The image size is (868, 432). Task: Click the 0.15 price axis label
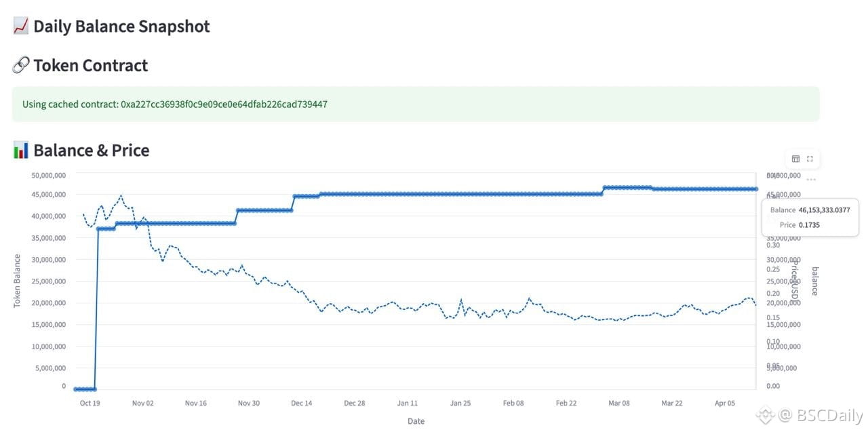click(772, 317)
